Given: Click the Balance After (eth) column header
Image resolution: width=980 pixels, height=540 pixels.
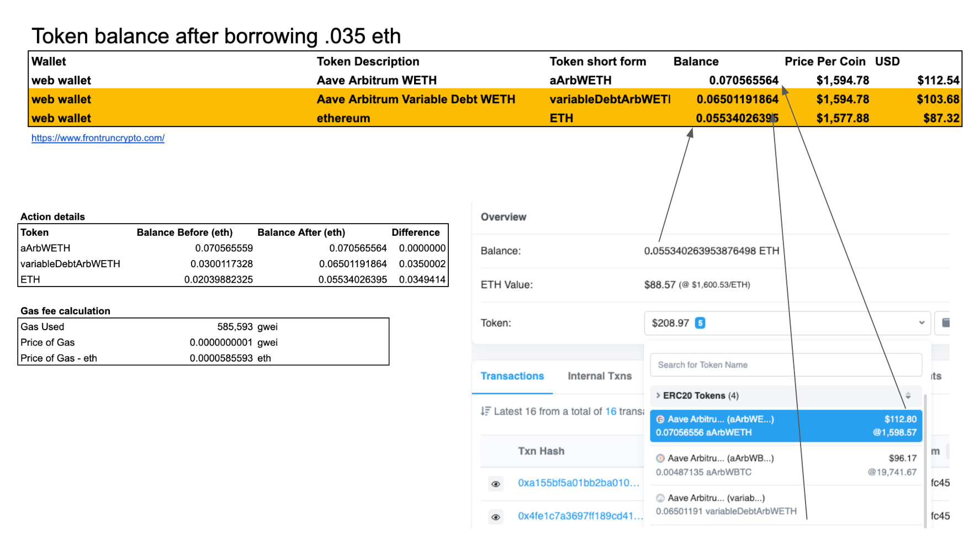Looking at the screenshot, I should (301, 232).
